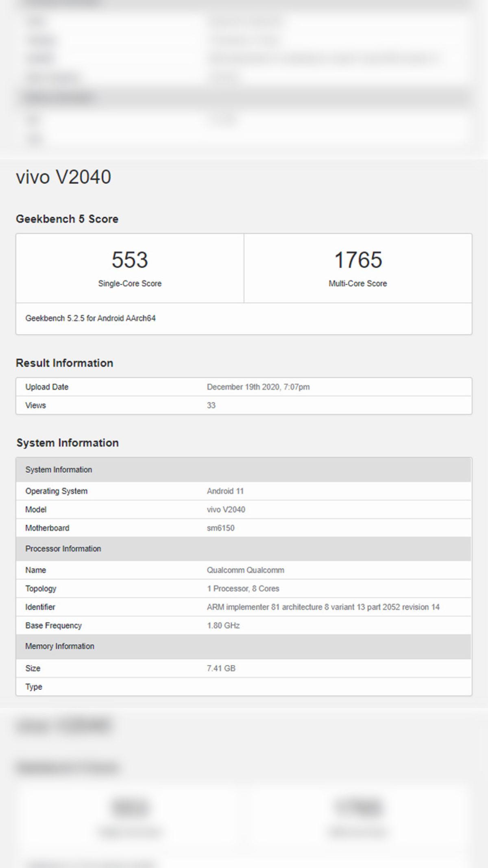Image resolution: width=488 pixels, height=868 pixels.
Task: Select the sm6150 motherboard value
Action: [x=220, y=528]
